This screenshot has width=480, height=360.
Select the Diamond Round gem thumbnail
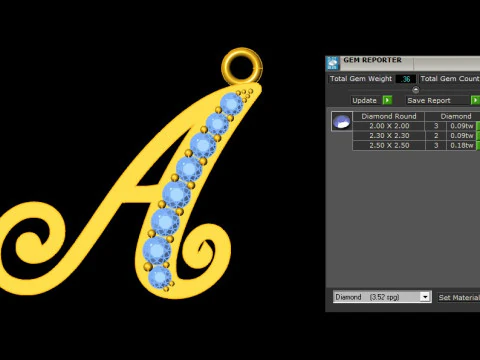pyautogui.click(x=342, y=121)
